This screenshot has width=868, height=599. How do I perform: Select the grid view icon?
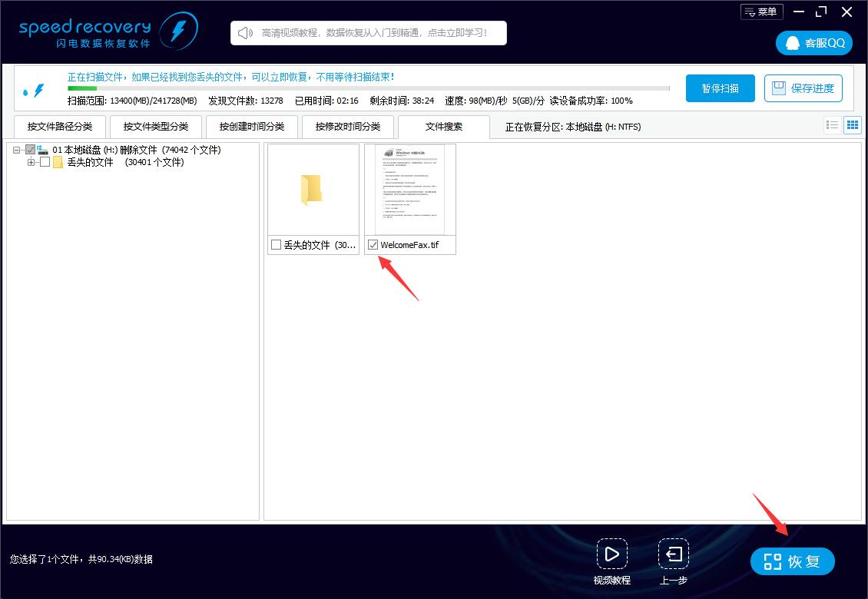coord(853,124)
